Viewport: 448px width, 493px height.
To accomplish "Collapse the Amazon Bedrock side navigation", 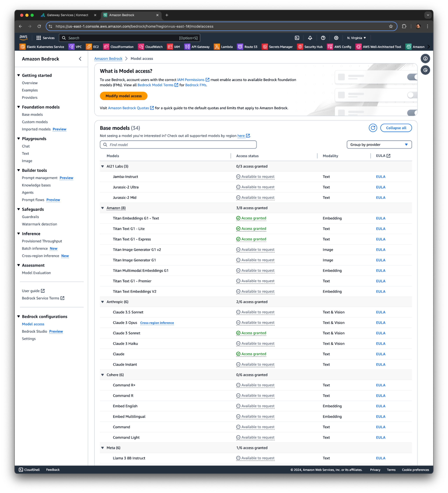I will click(80, 59).
